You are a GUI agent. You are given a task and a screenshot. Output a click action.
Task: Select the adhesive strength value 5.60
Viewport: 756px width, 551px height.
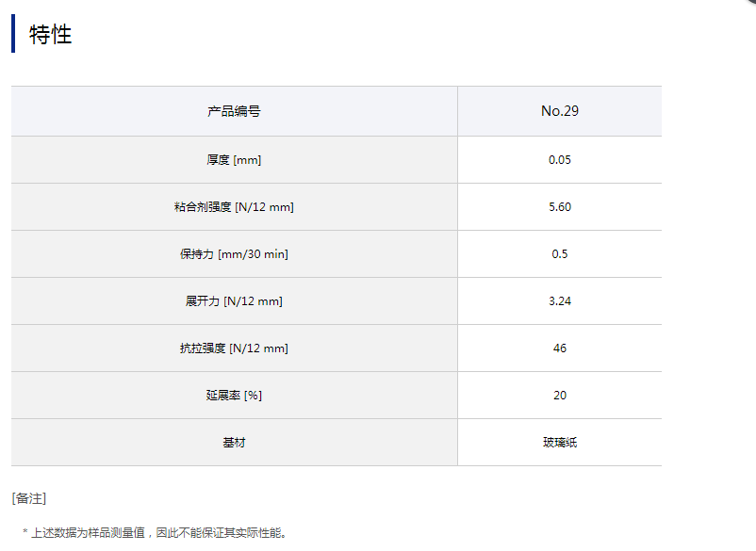[559, 207]
